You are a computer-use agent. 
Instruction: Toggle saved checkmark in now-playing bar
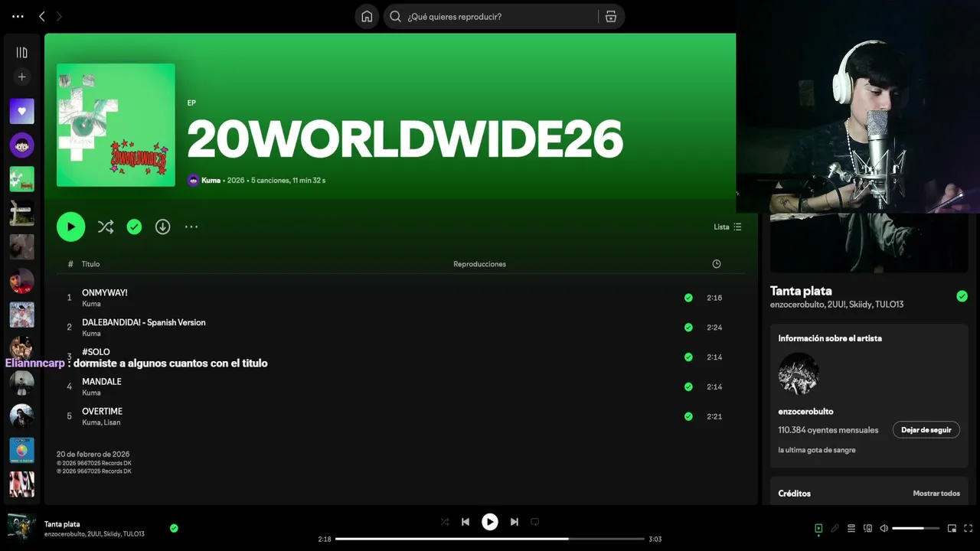[x=174, y=528]
